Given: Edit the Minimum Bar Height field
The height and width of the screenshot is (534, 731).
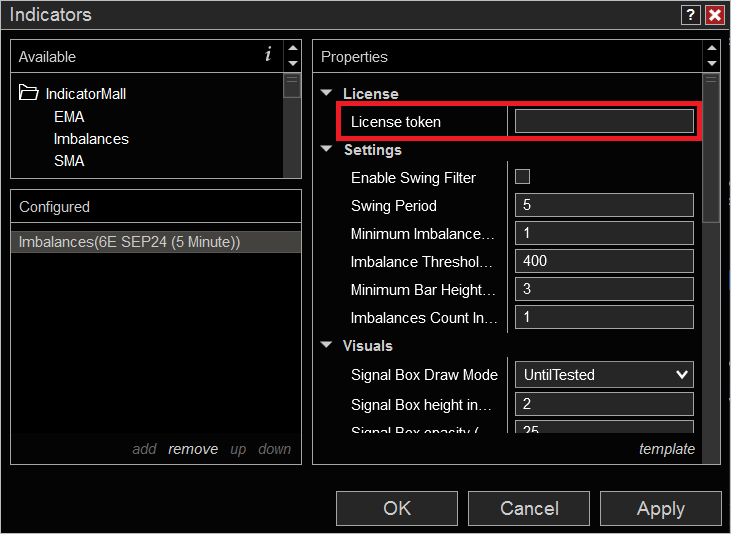Looking at the screenshot, I should coord(604,289).
